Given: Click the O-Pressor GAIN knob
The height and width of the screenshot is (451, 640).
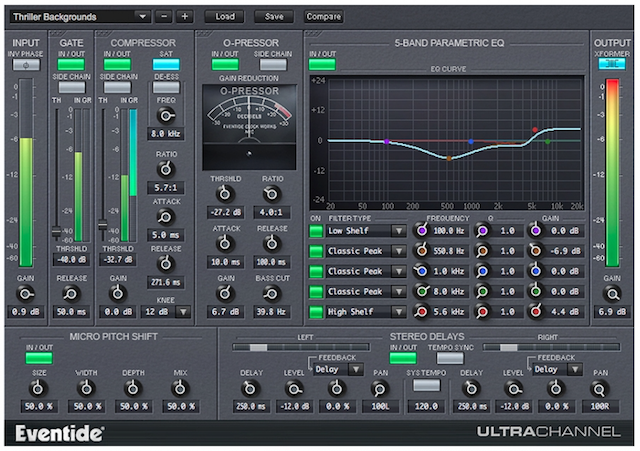Looking at the screenshot, I should coord(225,293).
